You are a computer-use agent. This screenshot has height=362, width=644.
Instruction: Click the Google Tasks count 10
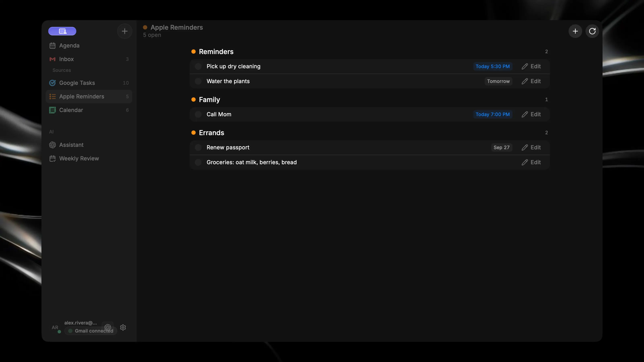[126, 83]
